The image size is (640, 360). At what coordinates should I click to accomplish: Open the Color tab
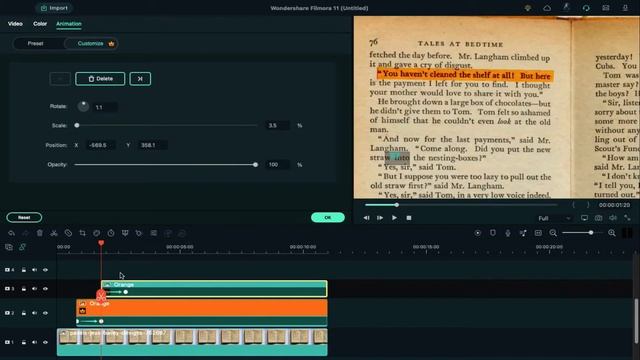40,24
